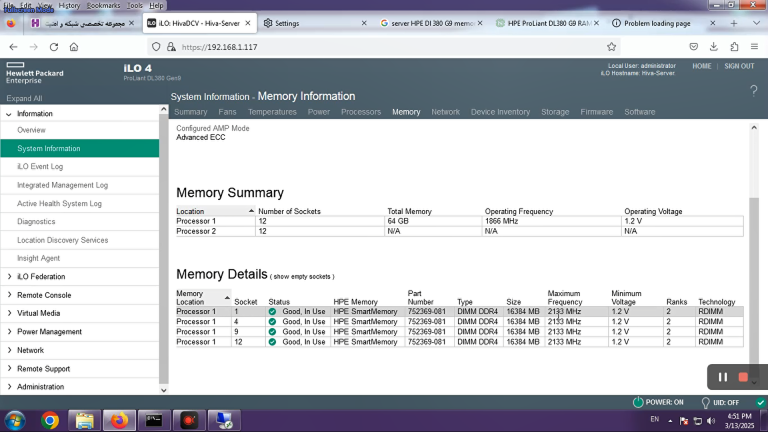Open the Firefox hamburger menu
This screenshot has height=432, width=768.
pos(754,47)
